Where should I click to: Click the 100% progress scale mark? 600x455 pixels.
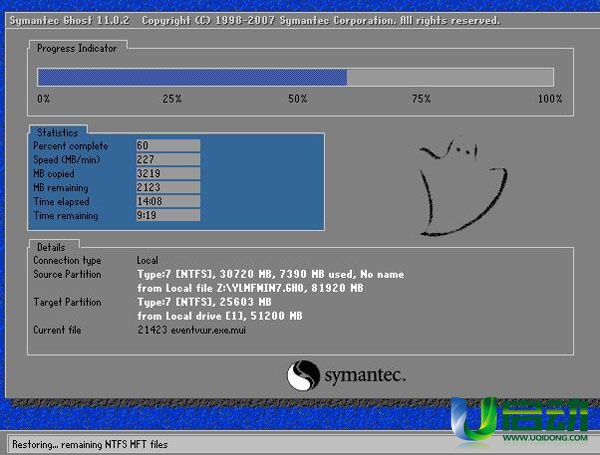550,99
